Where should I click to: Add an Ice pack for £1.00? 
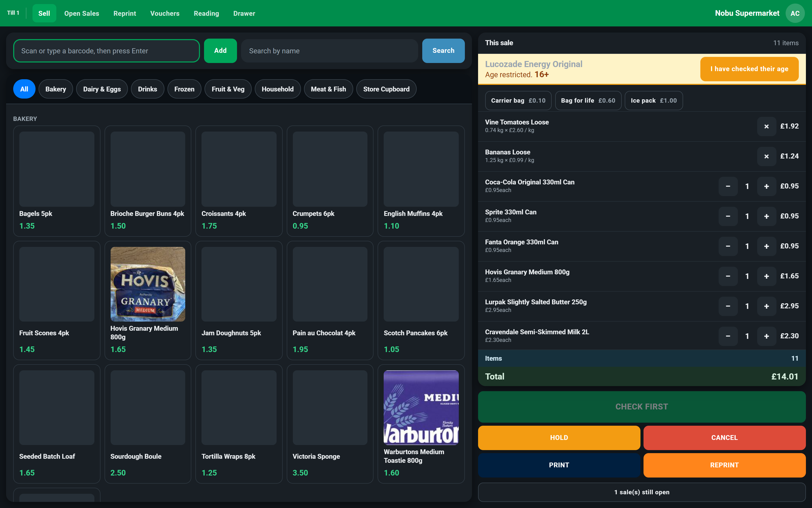tap(654, 101)
